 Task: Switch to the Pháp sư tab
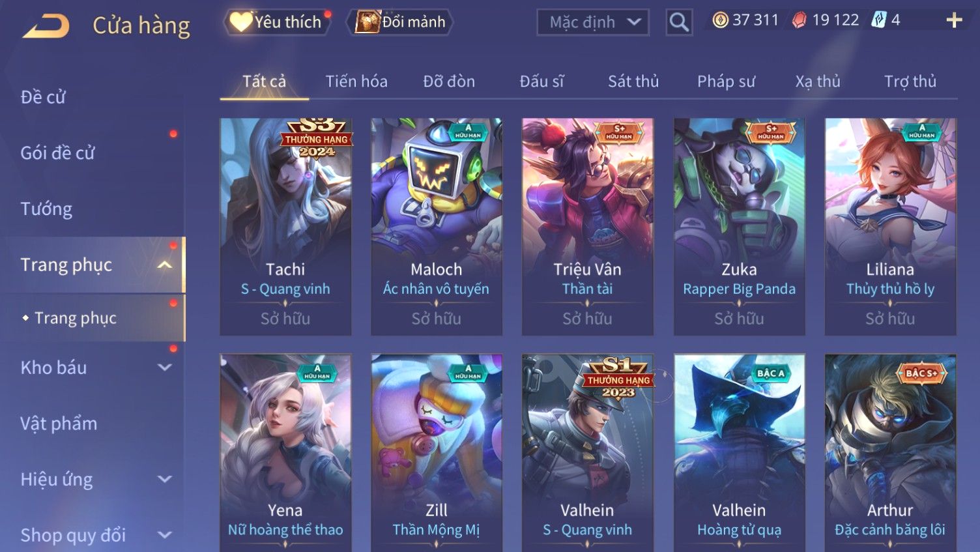coord(726,81)
